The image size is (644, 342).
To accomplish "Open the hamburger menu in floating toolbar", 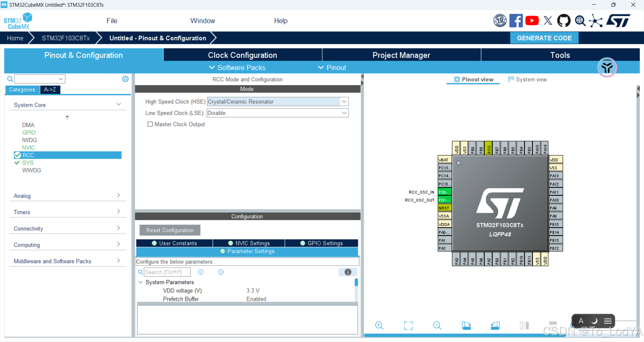I will point(608,321).
